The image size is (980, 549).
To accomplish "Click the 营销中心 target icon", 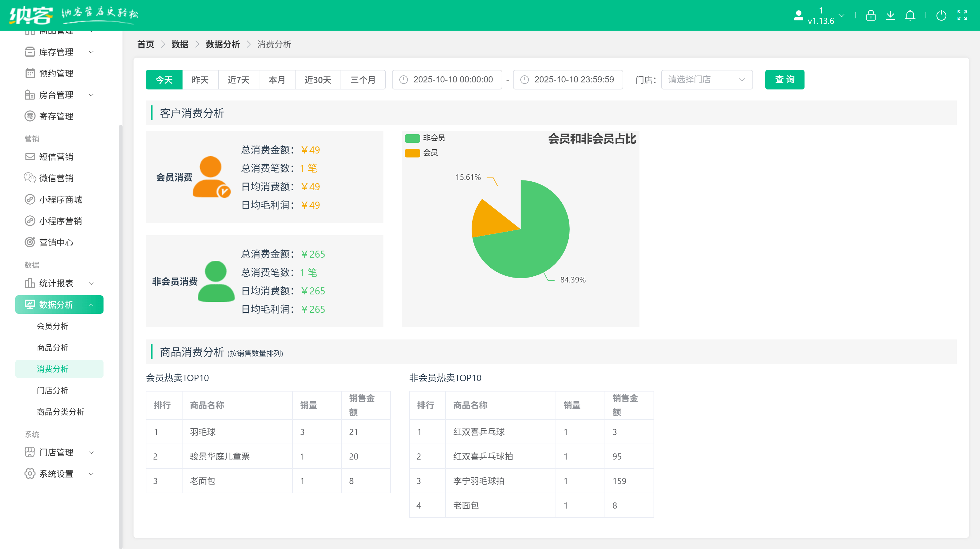I will click(30, 242).
